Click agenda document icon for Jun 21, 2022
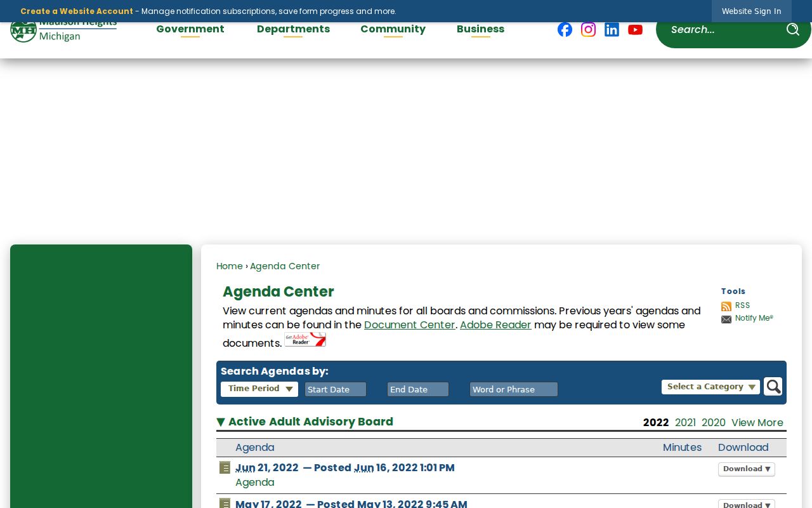The width and height of the screenshot is (812, 508). point(225,467)
